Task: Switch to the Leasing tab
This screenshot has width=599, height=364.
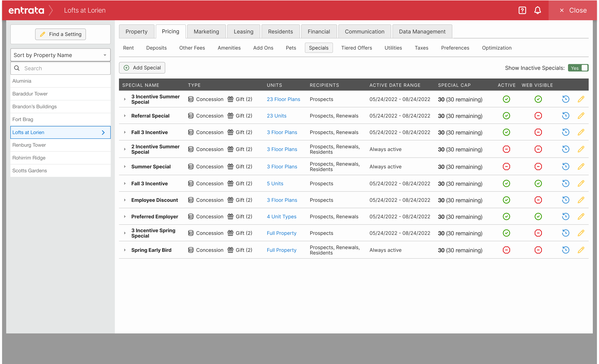Action: pos(243,31)
